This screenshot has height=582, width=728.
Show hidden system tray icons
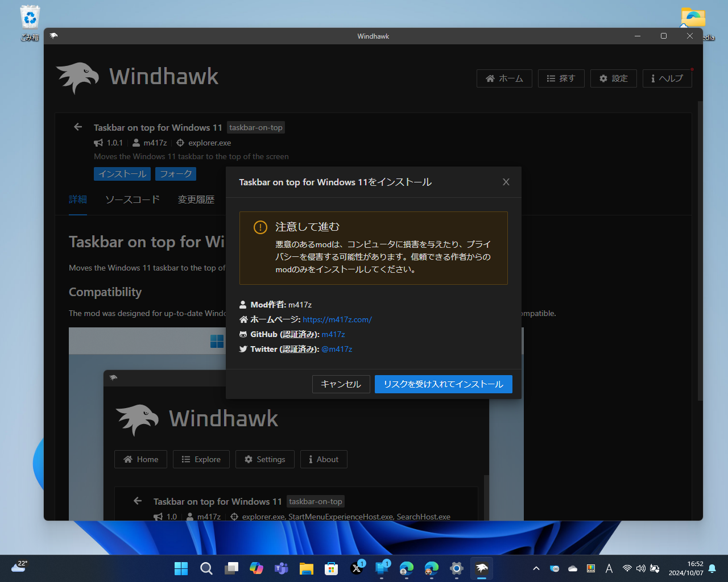tap(536, 568)
